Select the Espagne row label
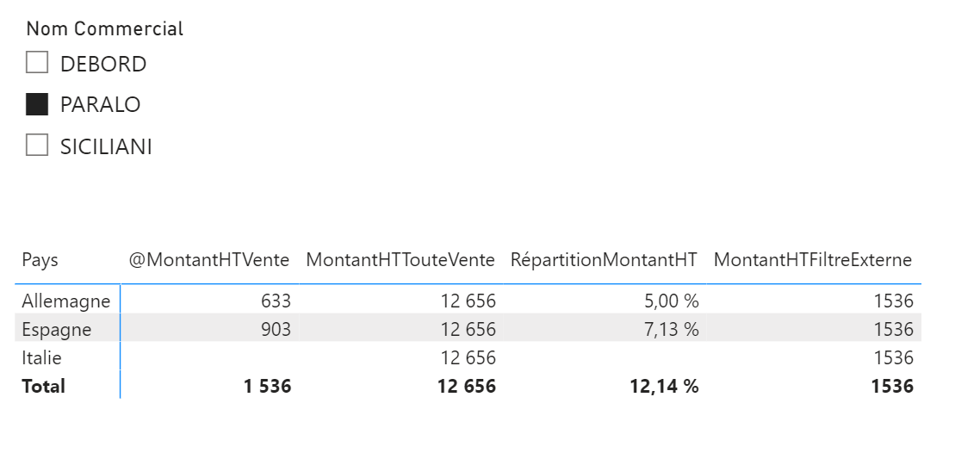The height and width of the screenshot is (453, 980). pos(56,329)
